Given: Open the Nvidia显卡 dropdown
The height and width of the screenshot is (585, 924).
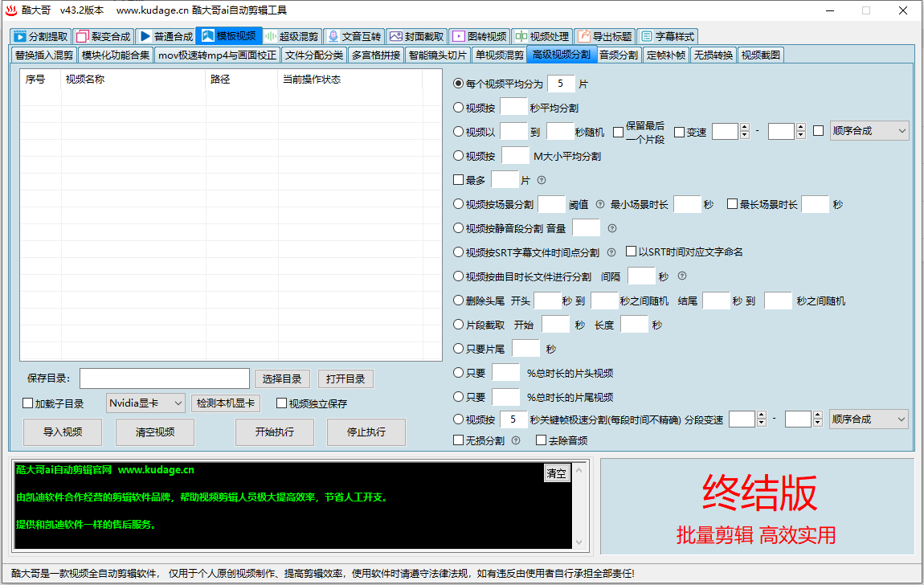Looking at the screenshot, I should (145, 403).
